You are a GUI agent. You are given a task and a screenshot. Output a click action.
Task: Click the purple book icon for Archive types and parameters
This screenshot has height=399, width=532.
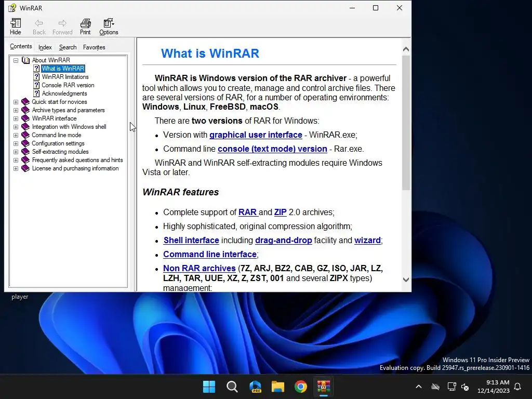[25, 110]
